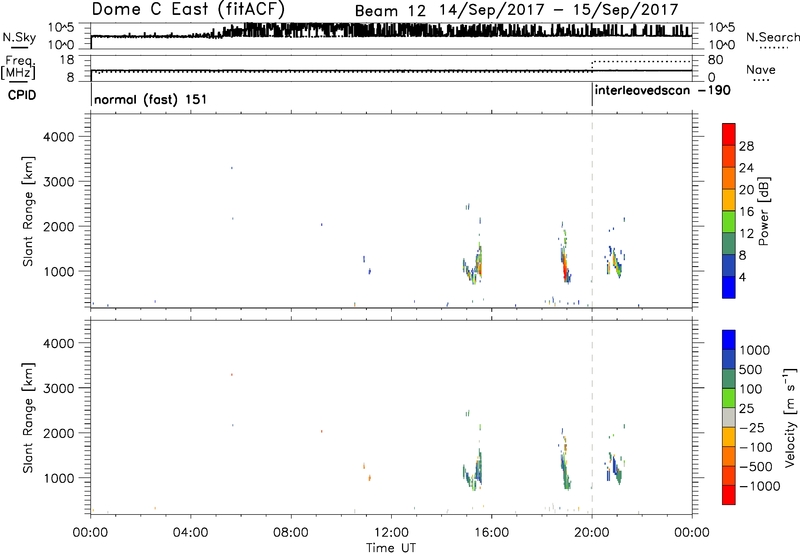Click the '28' power scale value

(746, 146)
